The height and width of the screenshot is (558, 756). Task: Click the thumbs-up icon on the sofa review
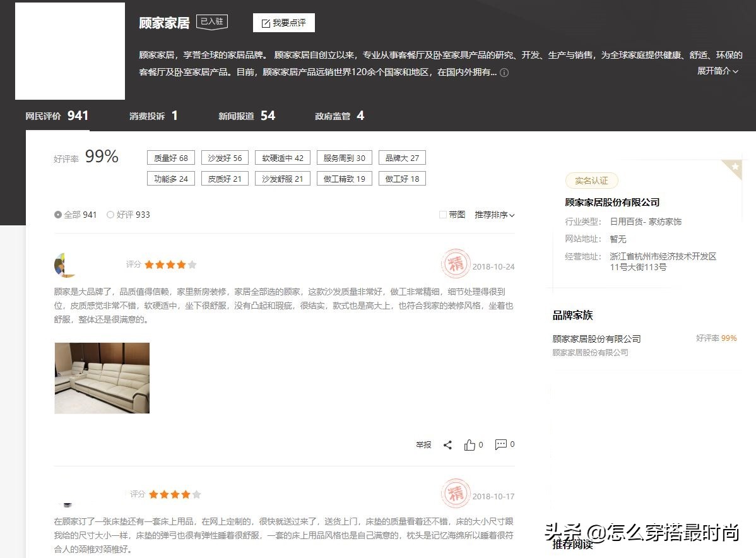coord(470,444)
